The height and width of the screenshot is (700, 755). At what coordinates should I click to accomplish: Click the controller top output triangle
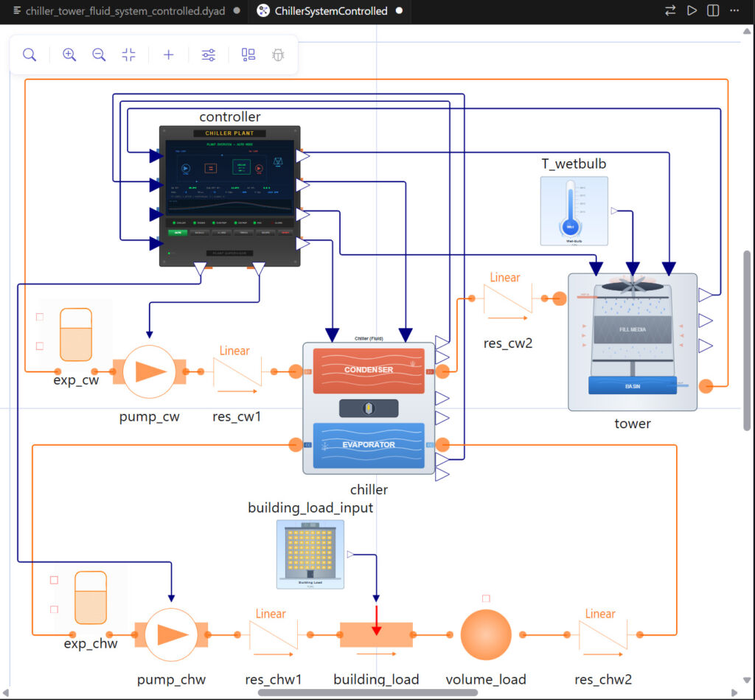[x=303, y=156]
